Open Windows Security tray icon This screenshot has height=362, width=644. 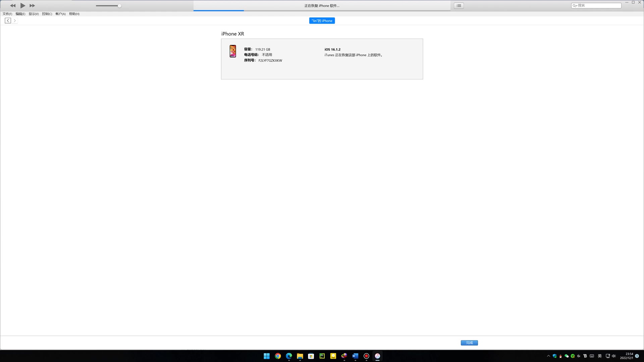(x=554, y=356)
